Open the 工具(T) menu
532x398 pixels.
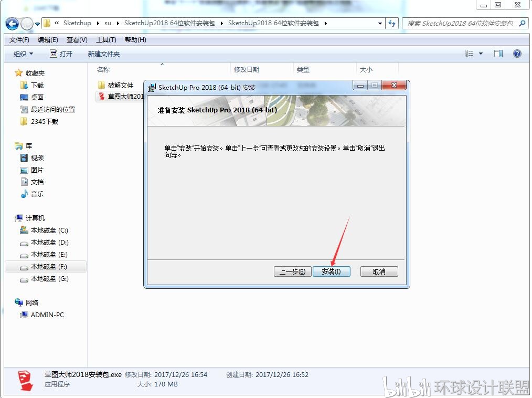pyautogui.click(x=106, y=40)
